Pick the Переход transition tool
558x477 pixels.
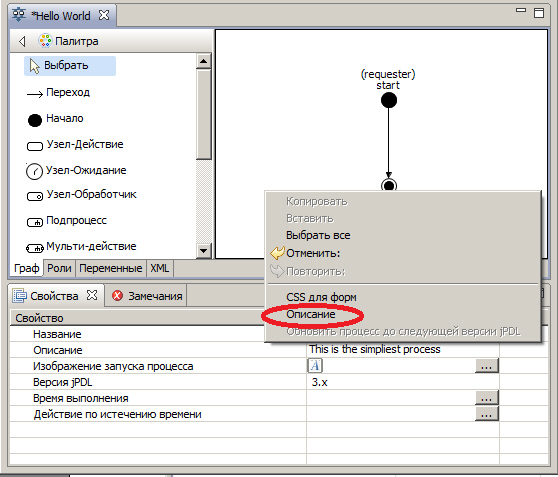[x=58, y=93]
